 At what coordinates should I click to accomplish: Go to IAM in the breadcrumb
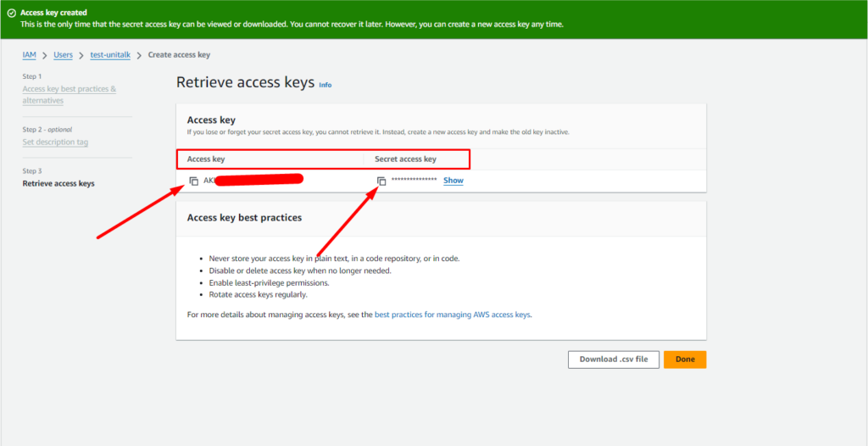(29, 55)
